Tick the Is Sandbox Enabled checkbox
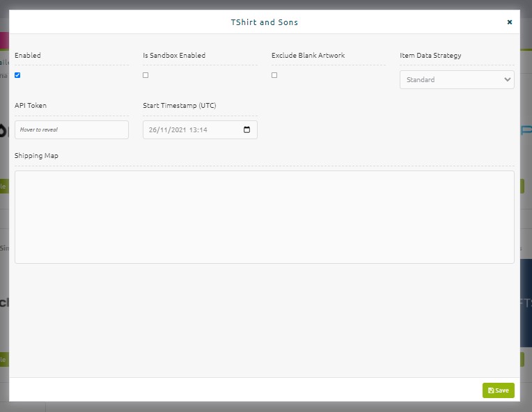532x412 pixels. pyautogui.click(x=146, y=75)
